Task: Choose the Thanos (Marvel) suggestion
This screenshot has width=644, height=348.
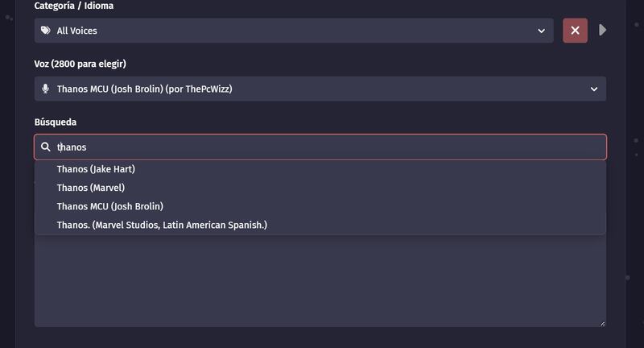Action: 91,188
